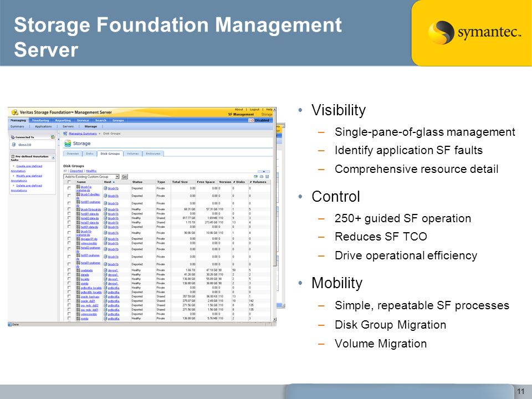Click the '1.66 TB' total size cell
This screenshot has height=399, width=532.
(x=190, y=270)
